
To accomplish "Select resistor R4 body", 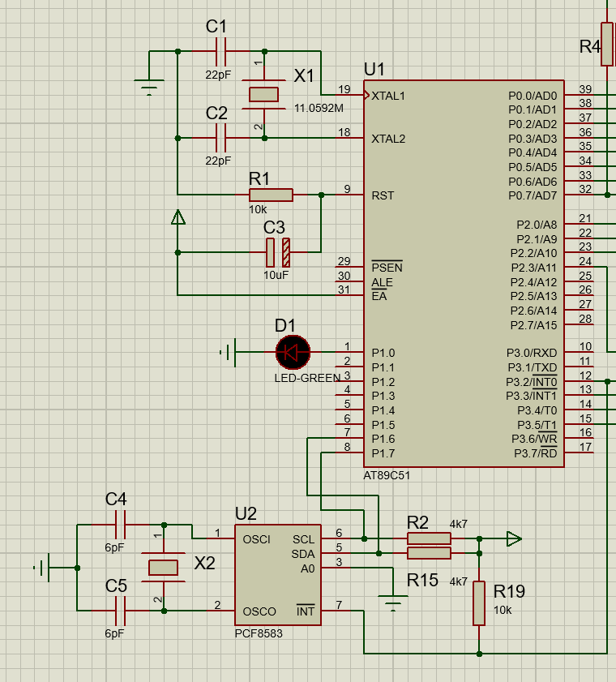I will (607, 45).
